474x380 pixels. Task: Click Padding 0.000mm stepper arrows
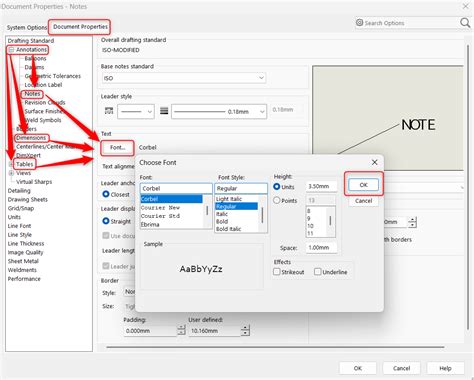181,330
